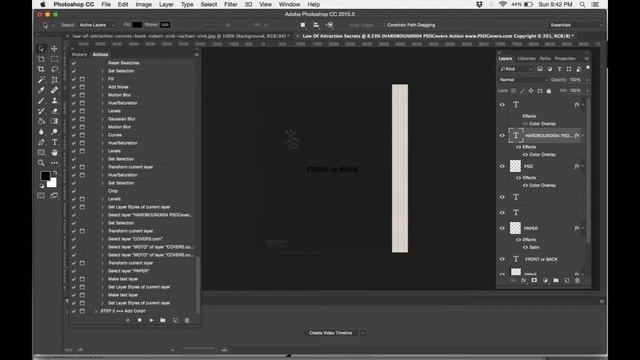Viewport: 640px width, 360px height.
Task: Switch to the Paths tab
Action: [x=545, y=58]
